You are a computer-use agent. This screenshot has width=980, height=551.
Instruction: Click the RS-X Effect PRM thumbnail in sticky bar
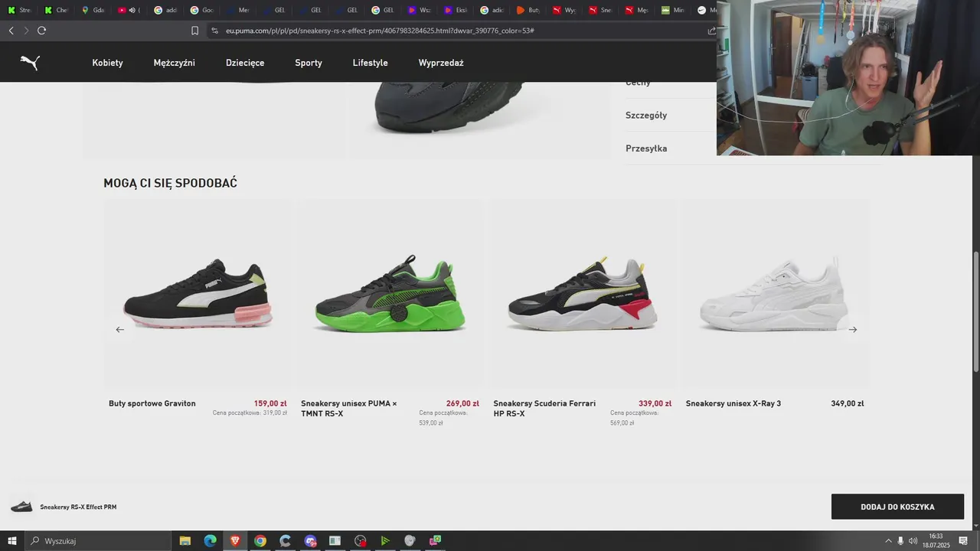21,507
